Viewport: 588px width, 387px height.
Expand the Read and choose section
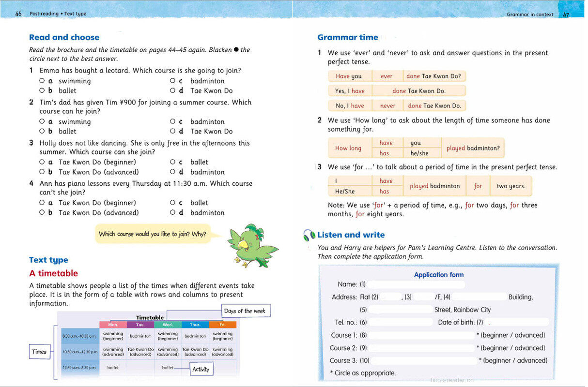pos(64,37)
